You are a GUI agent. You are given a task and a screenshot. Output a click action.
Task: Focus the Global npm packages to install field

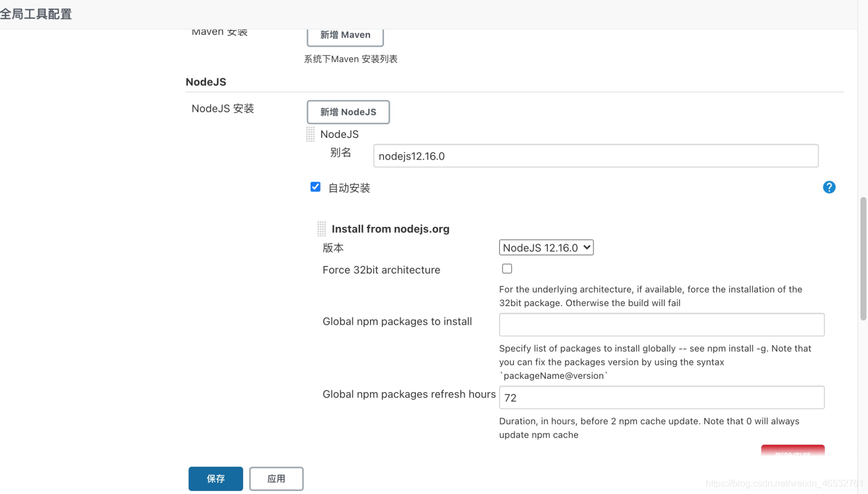661,325
